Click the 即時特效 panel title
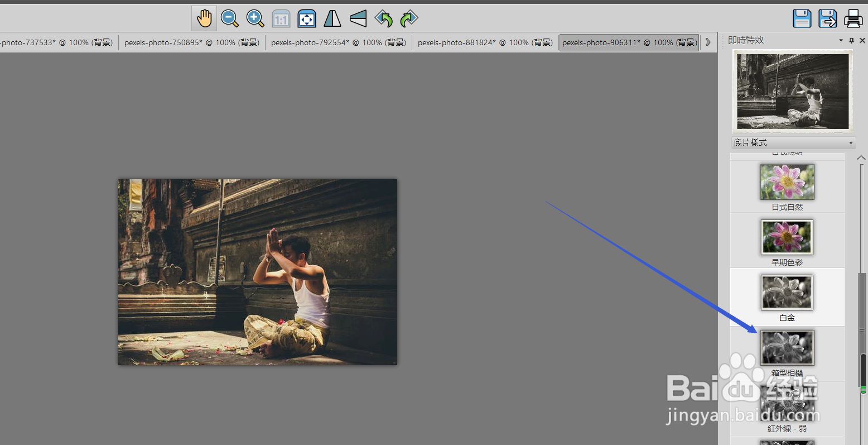 [746, 40]
